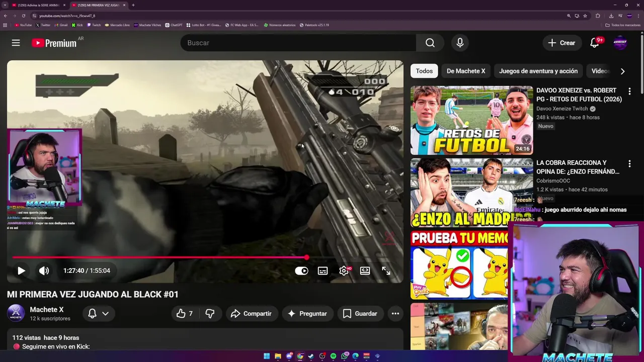644x362 pixels.
Task: Open the Kick bookmark
Action: (x=77, y=25)
